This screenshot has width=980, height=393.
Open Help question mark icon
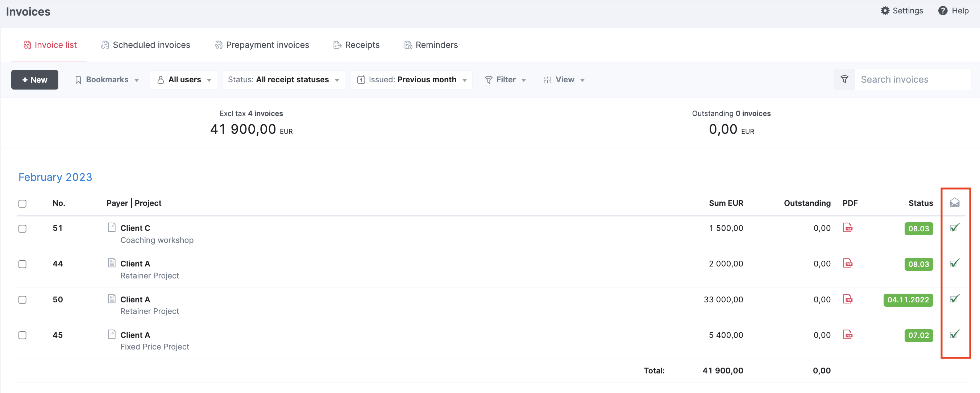tap(942, 11)
